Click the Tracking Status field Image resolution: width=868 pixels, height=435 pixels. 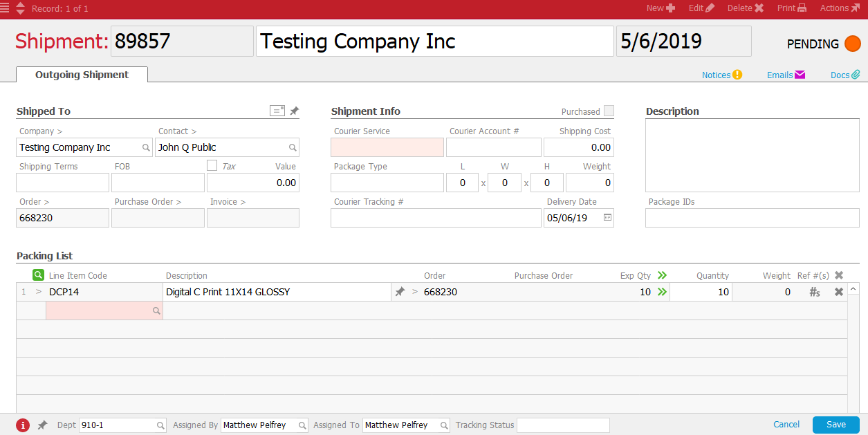coord(563,425)
